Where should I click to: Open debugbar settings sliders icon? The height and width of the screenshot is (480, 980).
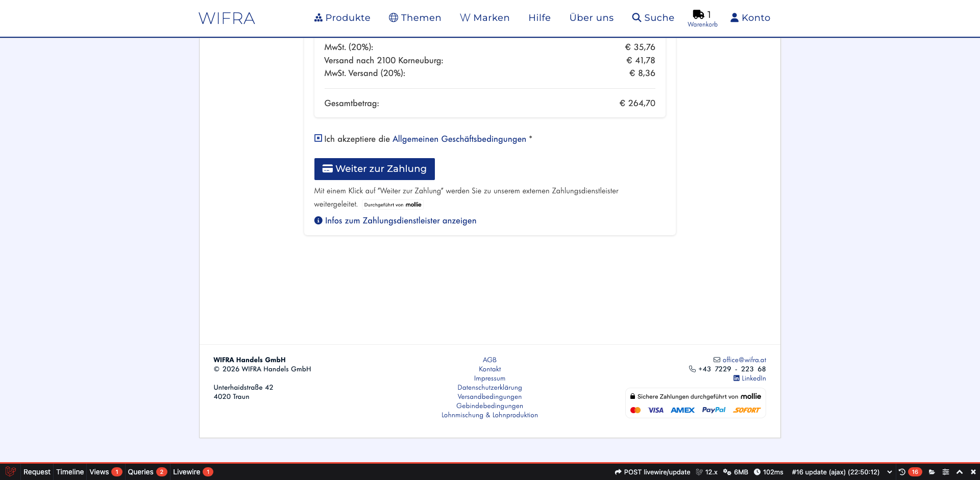pyautogui.click(x=946, y=472)
